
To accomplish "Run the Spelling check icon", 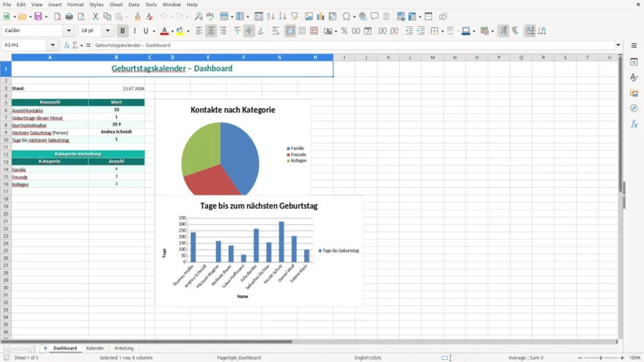I will click(x=210, y=16).
